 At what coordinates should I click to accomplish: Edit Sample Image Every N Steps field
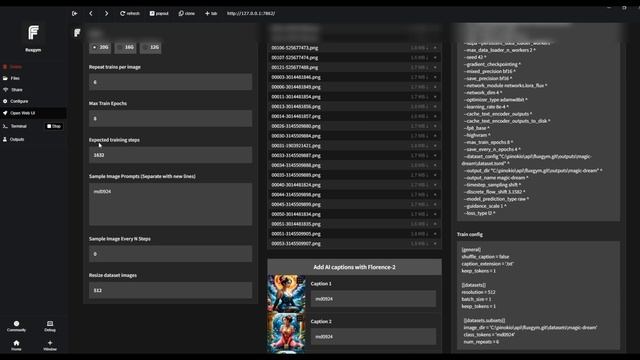pyautogui.click(x=171, y=254)
